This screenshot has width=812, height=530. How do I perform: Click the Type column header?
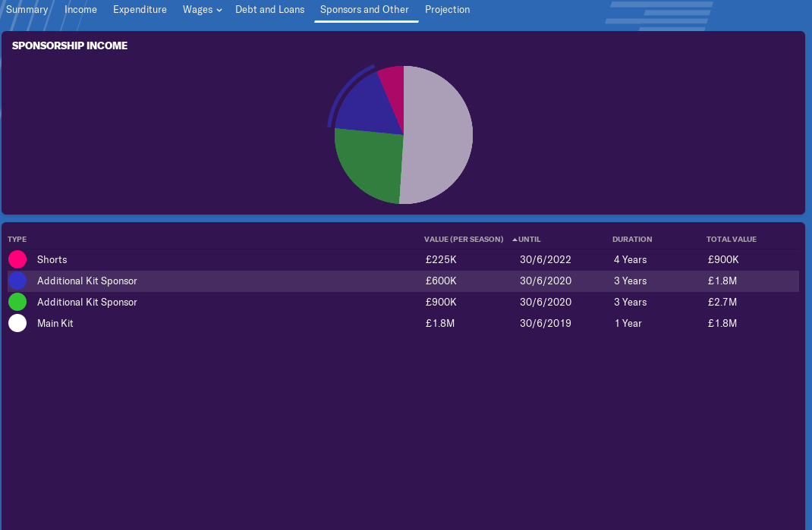coord(17,240)
